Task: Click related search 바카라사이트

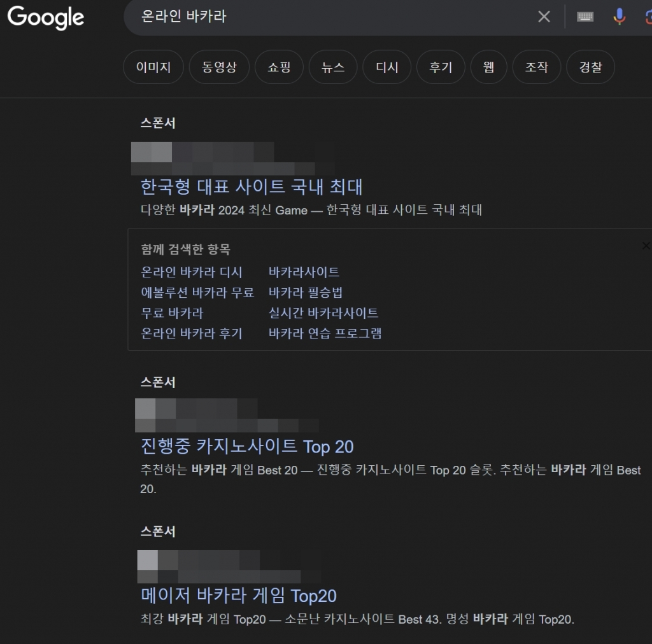Action: click(304, 272)
